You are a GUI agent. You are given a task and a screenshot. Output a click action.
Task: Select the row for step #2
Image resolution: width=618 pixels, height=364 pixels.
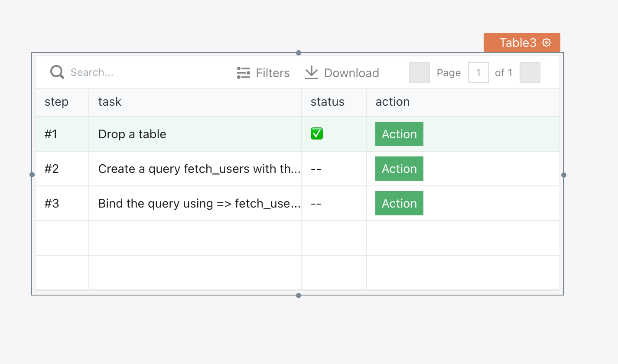coord(173,169)
